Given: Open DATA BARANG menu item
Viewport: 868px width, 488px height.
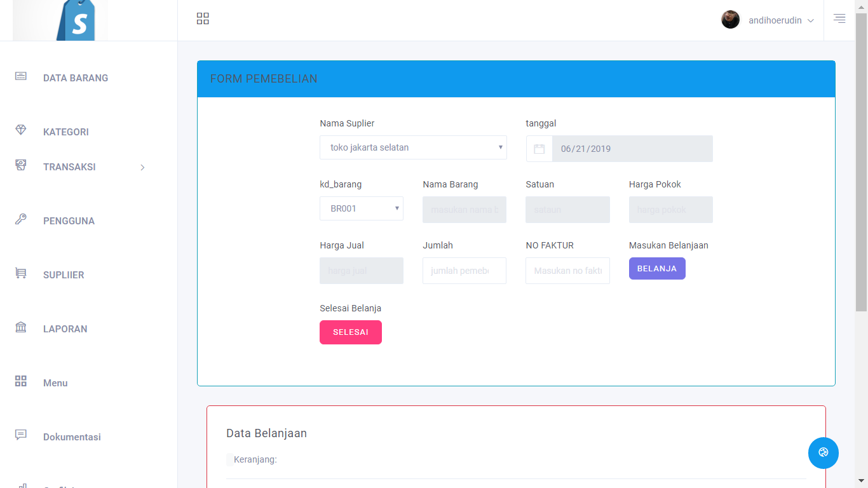Looking at the screenshot, I should (76, 78).
